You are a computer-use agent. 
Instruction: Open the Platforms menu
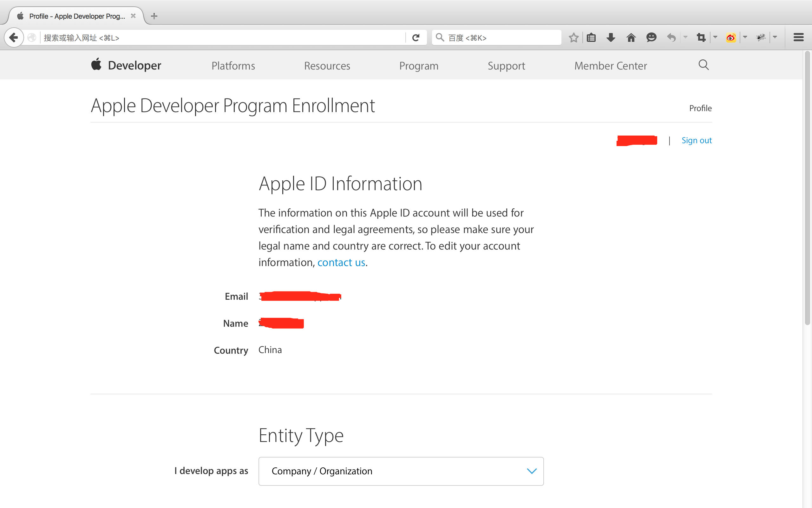[233, 65]
